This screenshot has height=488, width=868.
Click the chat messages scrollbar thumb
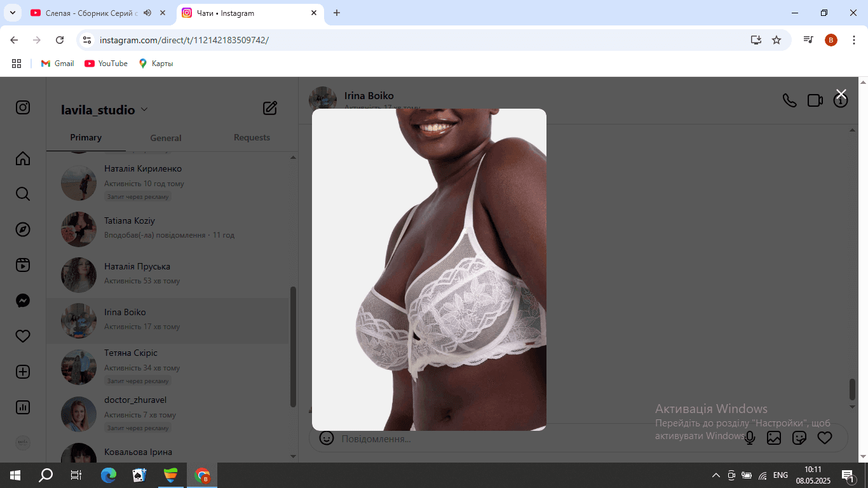tap(853, 389)
